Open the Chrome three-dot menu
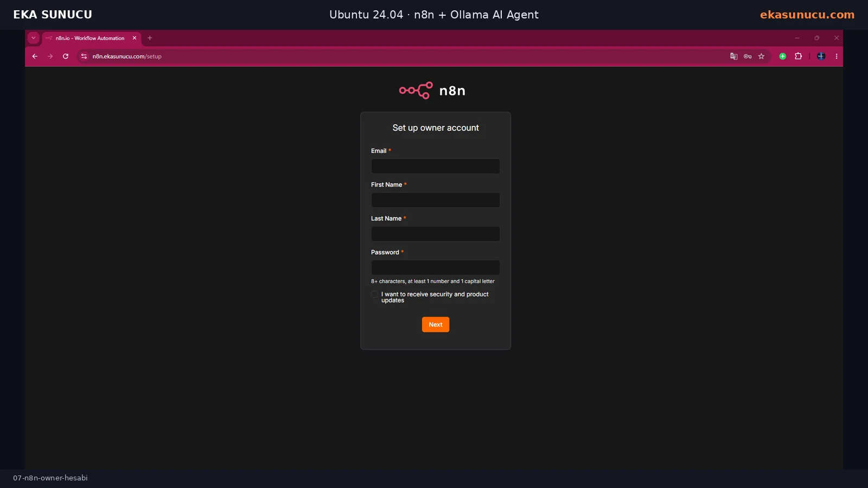Image resolution: width=868 pixels, height=488 pixels. click(x=837, y=56)
